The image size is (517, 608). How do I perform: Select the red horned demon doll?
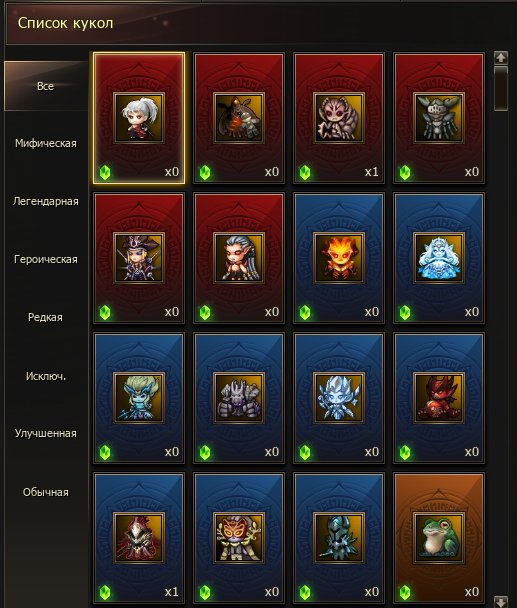click(x=439, y=398)
